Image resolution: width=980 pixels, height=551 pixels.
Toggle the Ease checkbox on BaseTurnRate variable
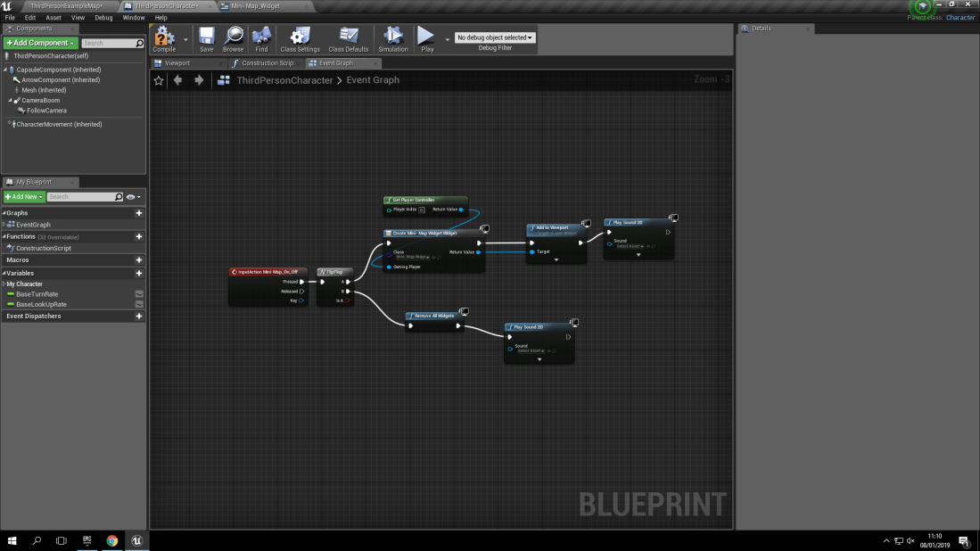pos(139,294)
